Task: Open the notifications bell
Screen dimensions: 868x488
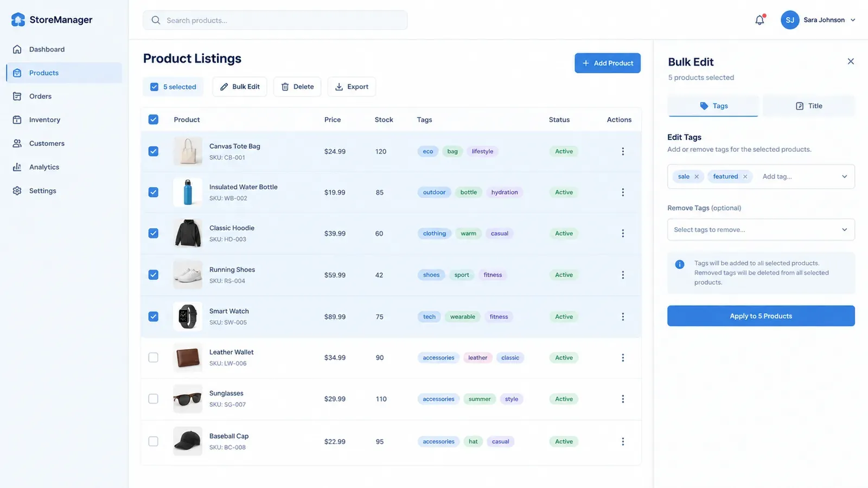Action: click(x=759, y=20)
